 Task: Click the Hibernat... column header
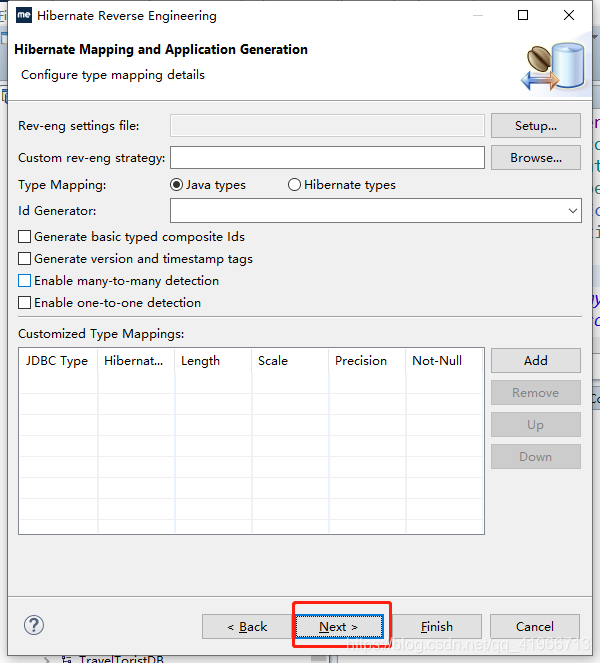tap(136, 361)
